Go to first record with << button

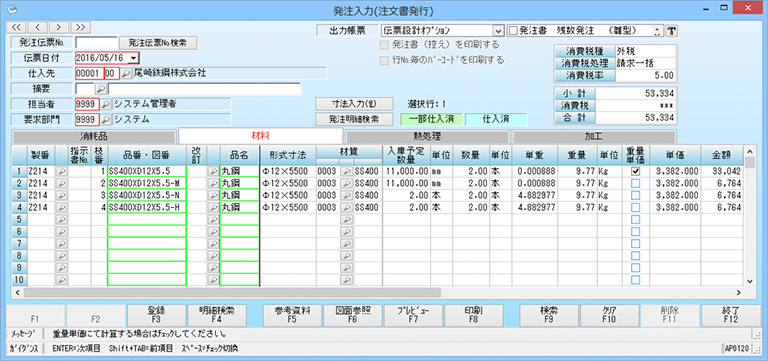click(16, 26)
